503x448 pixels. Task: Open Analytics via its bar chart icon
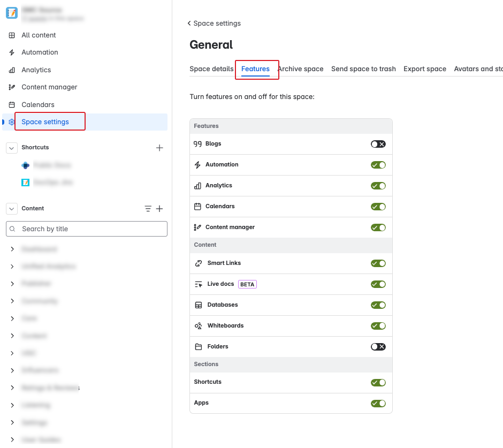click(12, 70)
